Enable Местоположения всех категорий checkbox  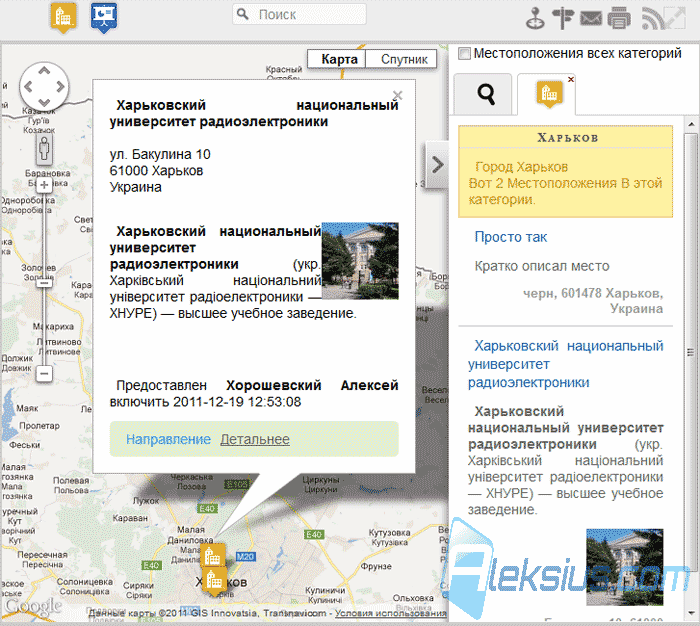(x=464, y=54)
